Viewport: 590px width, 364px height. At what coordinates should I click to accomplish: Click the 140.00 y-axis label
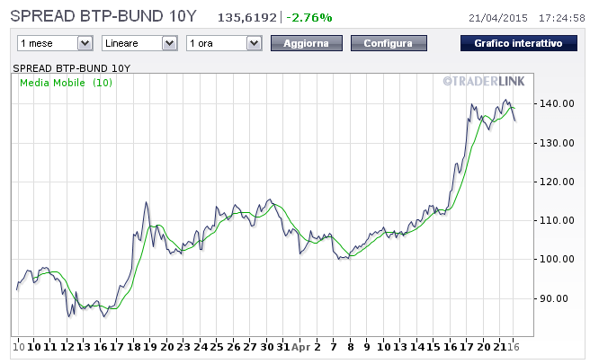click(557, 103)
